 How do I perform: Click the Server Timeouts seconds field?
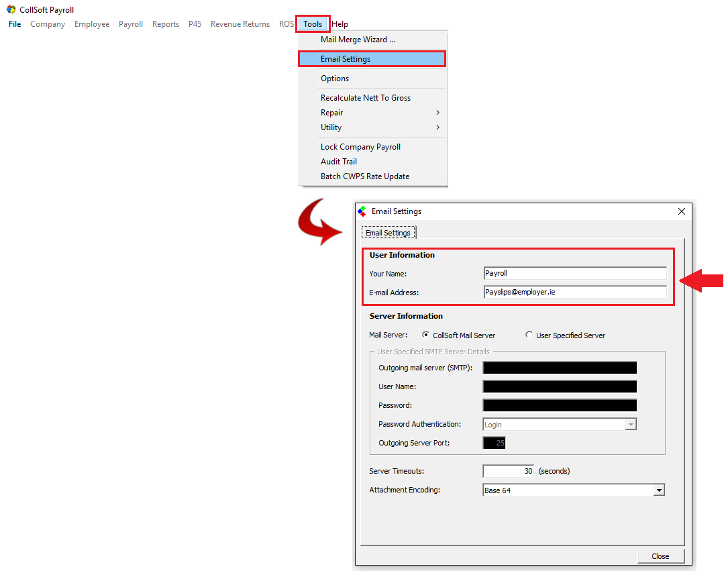508,471
